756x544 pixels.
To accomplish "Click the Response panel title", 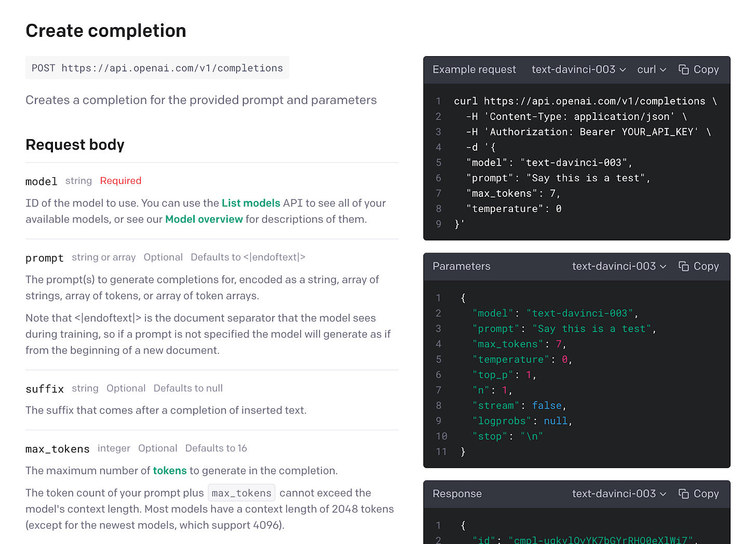I will 457,494.
